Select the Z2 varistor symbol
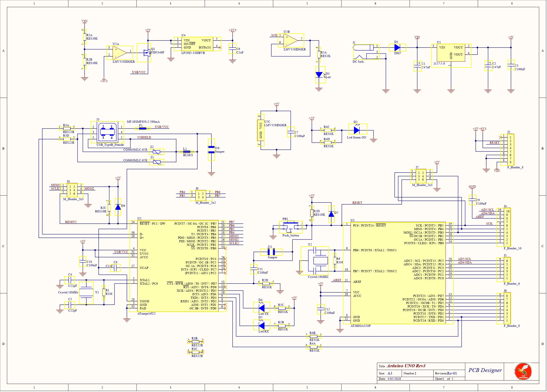 point(157,152)
